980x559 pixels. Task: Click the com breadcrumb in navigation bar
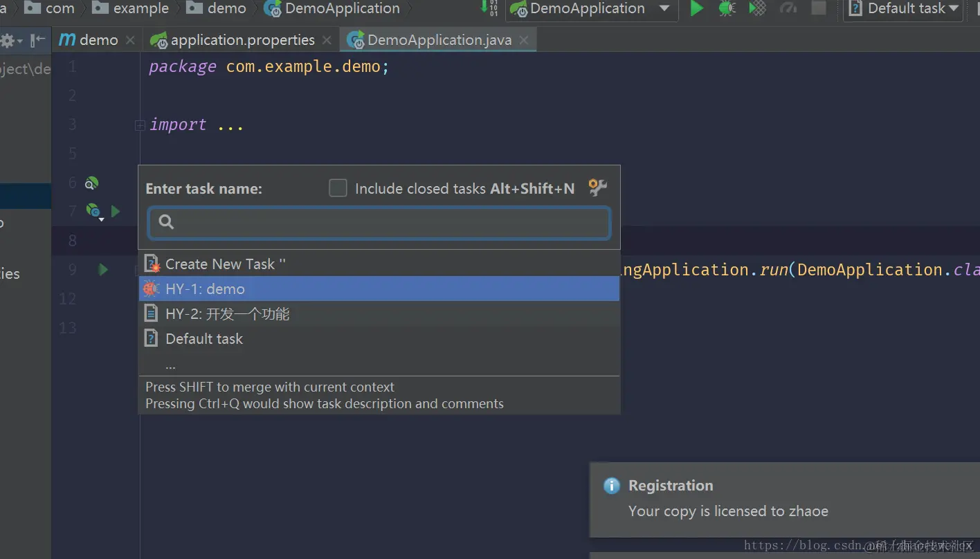[50, 8]
